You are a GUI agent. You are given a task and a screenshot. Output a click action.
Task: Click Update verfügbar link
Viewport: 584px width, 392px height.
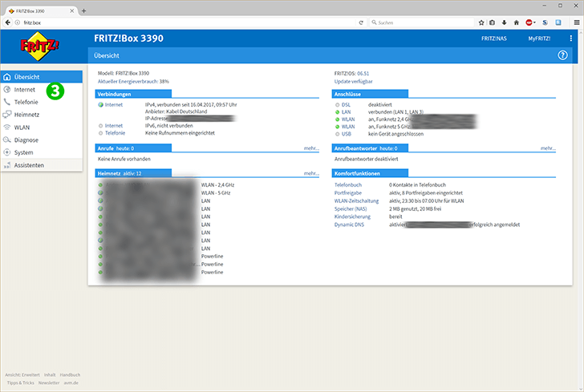353,81
